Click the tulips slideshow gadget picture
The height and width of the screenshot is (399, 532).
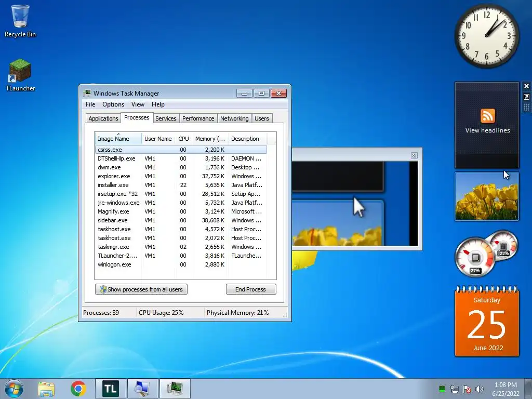(x=486, y=196)
